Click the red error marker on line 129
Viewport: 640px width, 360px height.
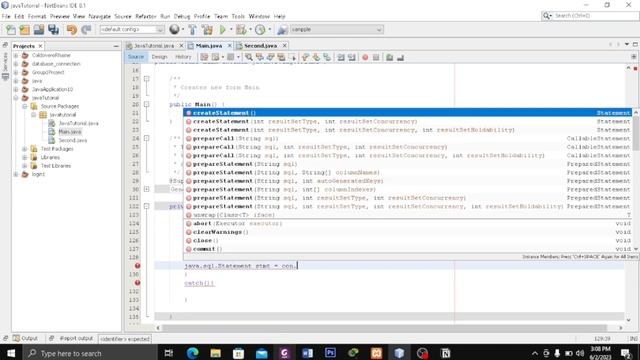click(x=138, y=266)
